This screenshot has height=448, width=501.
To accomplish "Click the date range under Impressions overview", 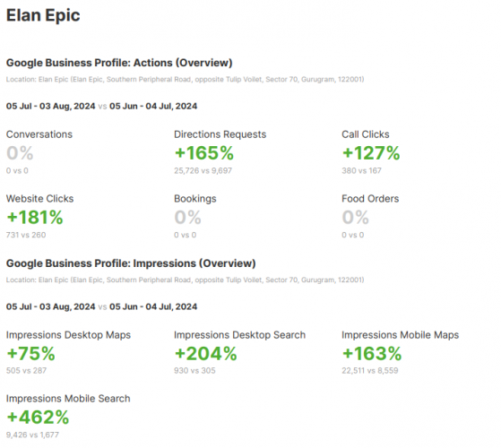I will (x=101, y=306).
